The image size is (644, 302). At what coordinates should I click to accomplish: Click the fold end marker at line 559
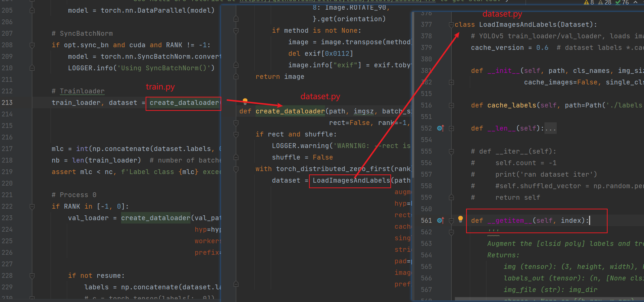tap(452, 197)
